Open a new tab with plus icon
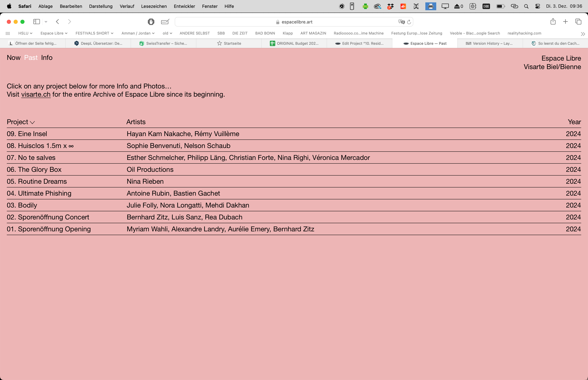 click(565, 22)
